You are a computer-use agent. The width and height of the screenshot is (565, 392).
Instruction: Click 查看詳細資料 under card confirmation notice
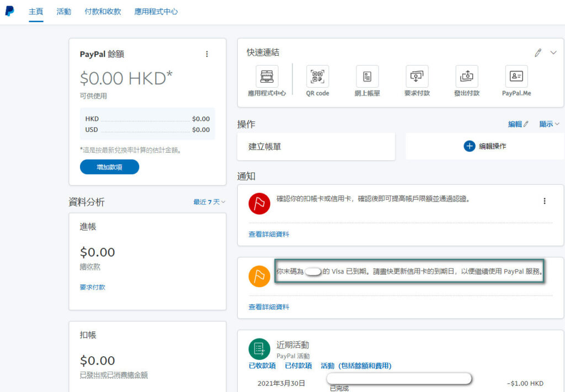(x=269, y=234)
